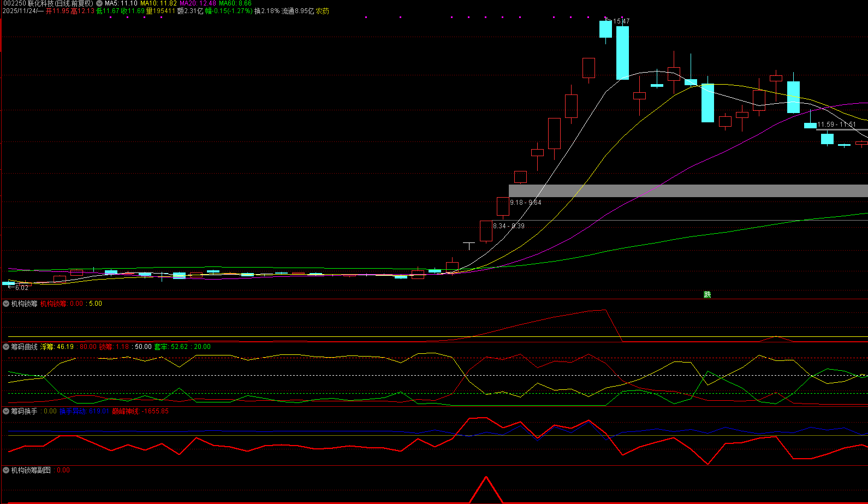Click the 11.59 - 11.51 gap label
The width and height of the screenshot is (868, 504).
836,124
